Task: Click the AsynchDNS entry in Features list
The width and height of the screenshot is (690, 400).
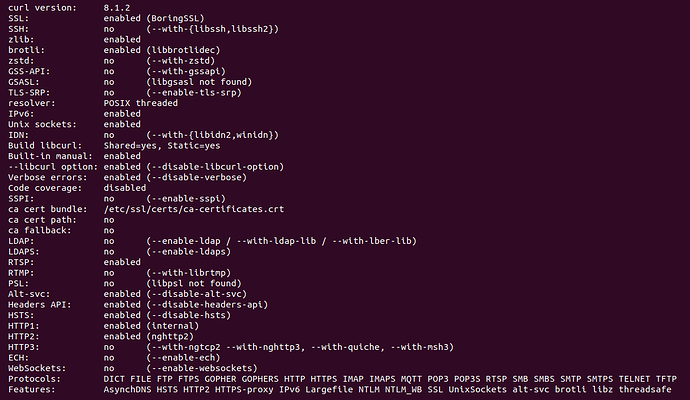Action: (x=127, y=390)
